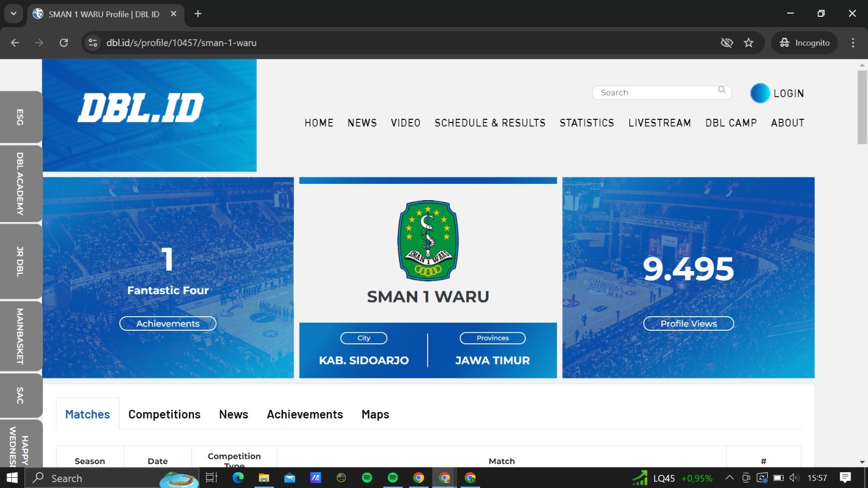Click the site Search input field
Image resolution: width=868 pixels, height=488 pixels.
(656, 93)
